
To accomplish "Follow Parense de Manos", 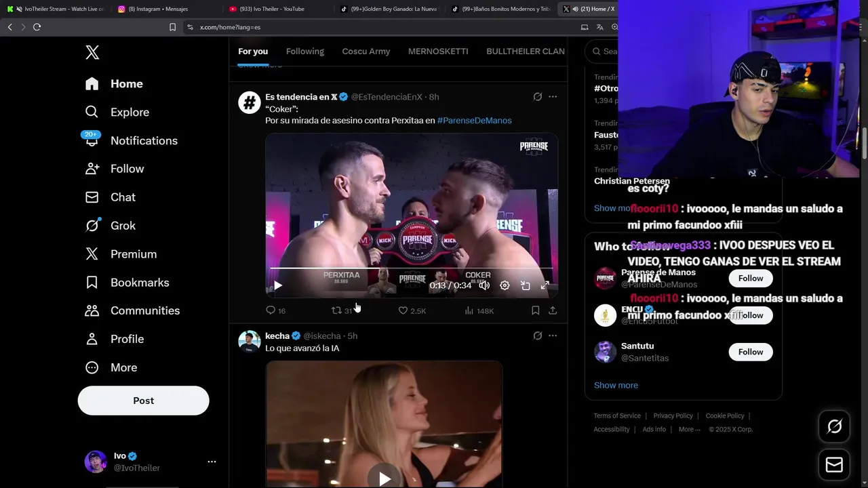I will [x=751, y=279].
